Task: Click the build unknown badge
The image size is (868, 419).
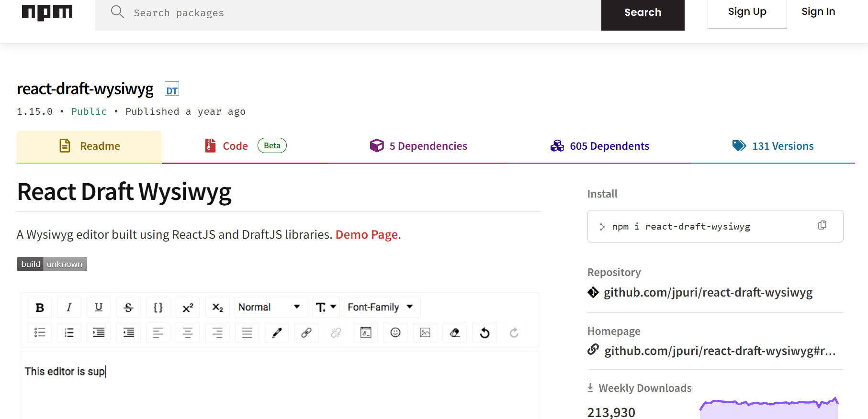Action: tap(52, 264)
